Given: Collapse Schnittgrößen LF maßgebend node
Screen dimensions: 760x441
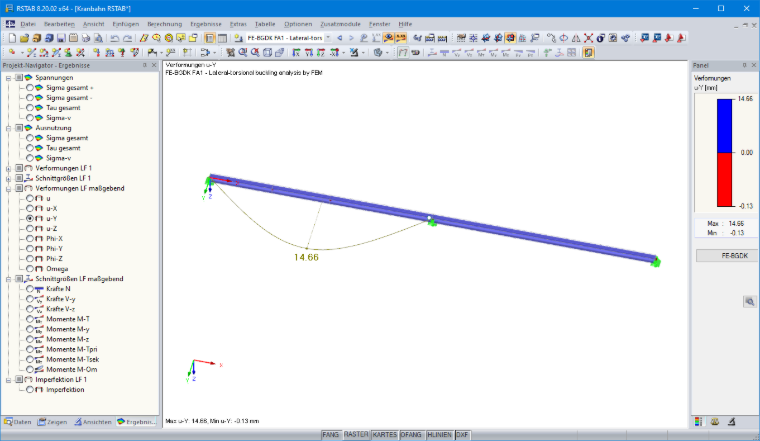Looking at the screenshot, I should pos(8,279).
